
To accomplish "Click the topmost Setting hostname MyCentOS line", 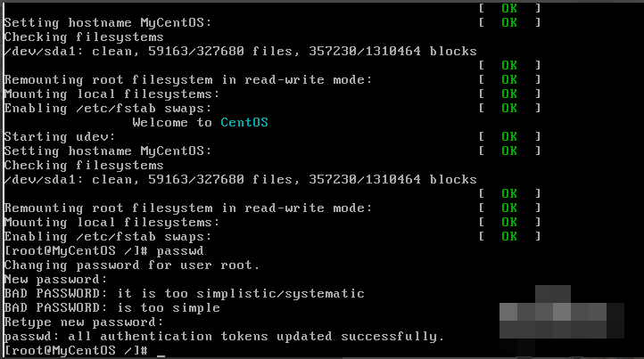I will click(x=108, y=22).
